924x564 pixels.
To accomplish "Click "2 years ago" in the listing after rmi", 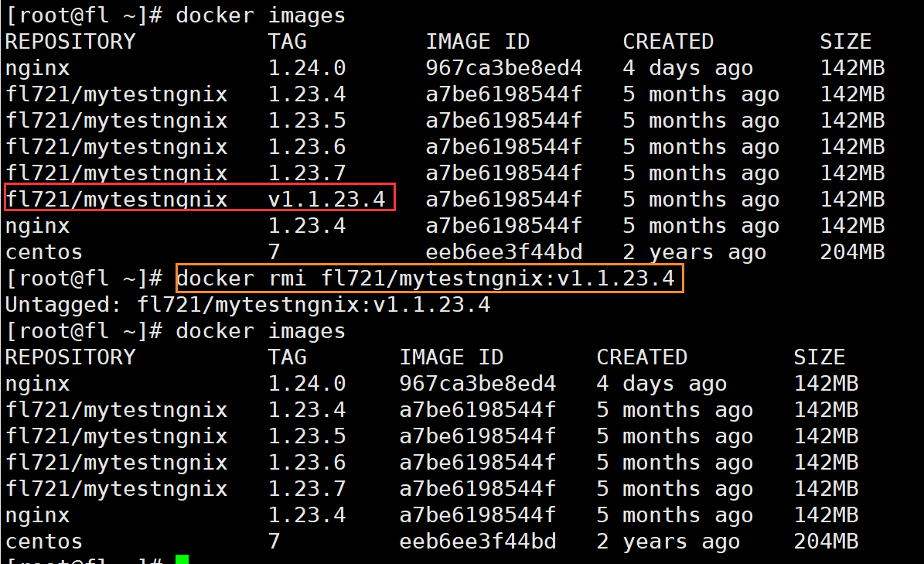I will point(668,542).
